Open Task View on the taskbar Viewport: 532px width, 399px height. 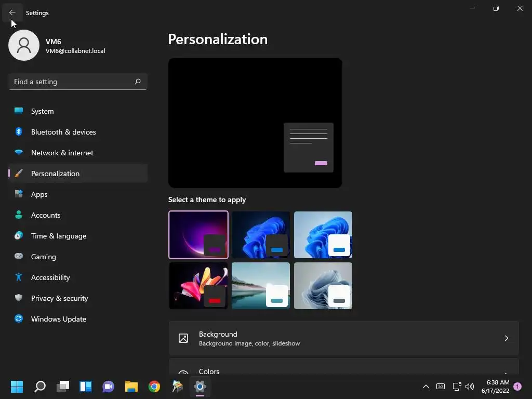click(x=63, y=387)
